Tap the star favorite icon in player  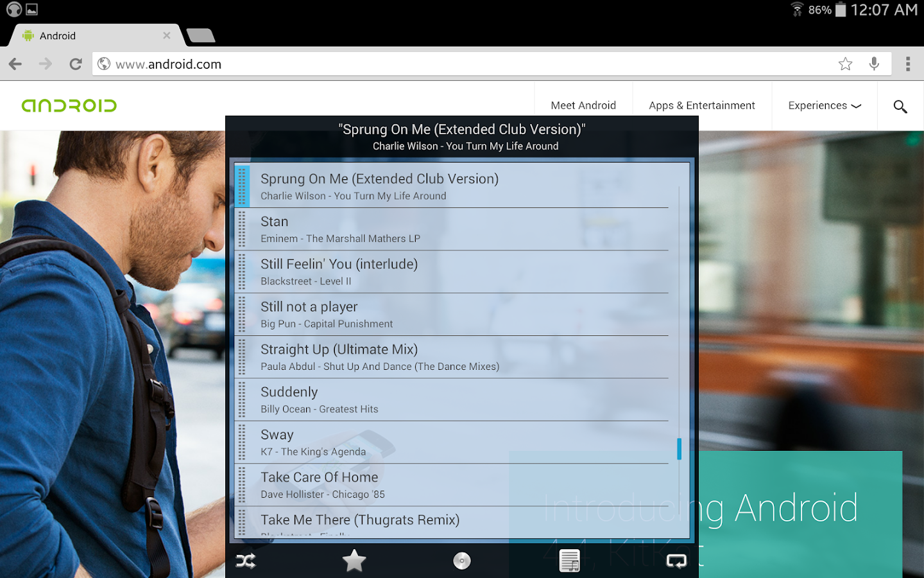tap(354, 561)
